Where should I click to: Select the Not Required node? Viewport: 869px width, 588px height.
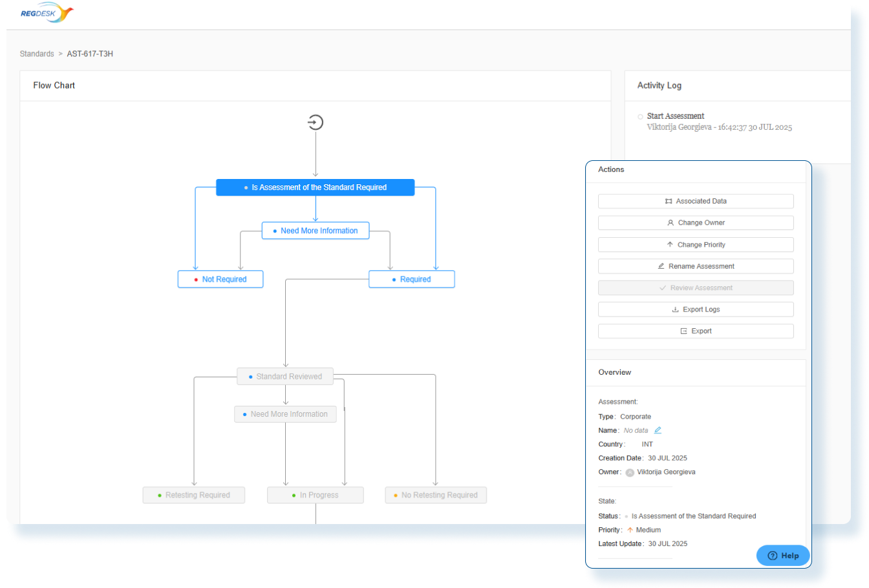pyautogui.click(x=220, y=279)
